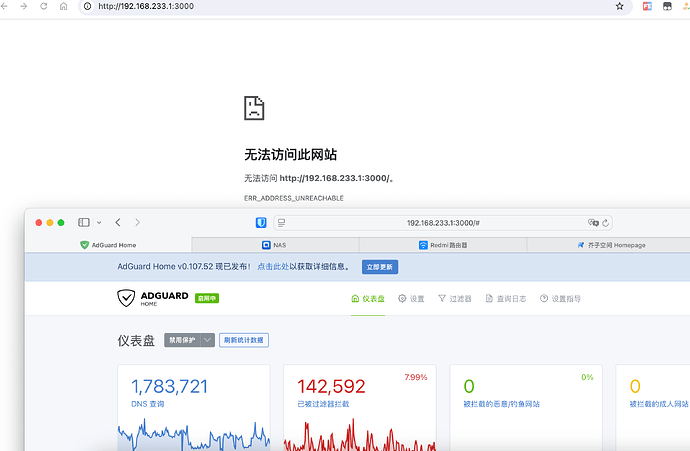The height and width of the screenshot is (451, 690).
Task: Expand the 禁用保护 dropdown arrow
Action: pos(208,340)
